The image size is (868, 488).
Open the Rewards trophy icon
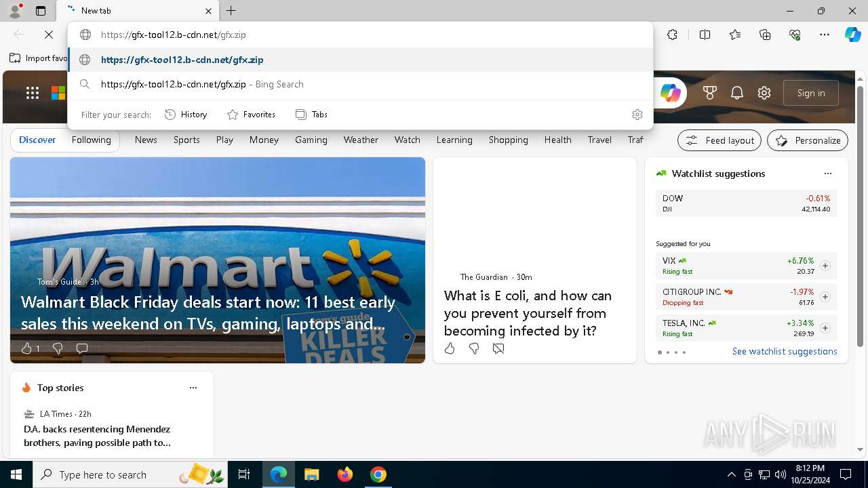tap(710, 93)
